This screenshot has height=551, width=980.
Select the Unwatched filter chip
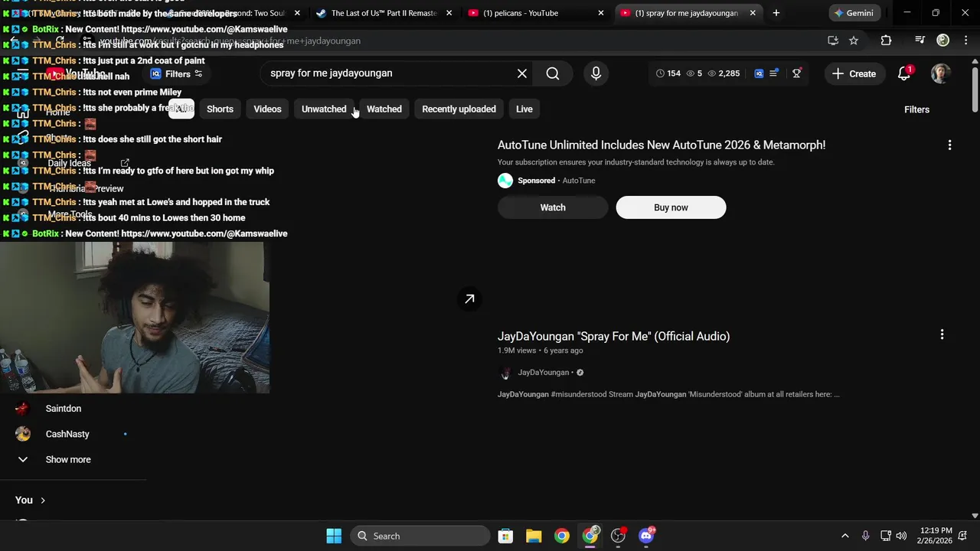(x=324, y=109)
